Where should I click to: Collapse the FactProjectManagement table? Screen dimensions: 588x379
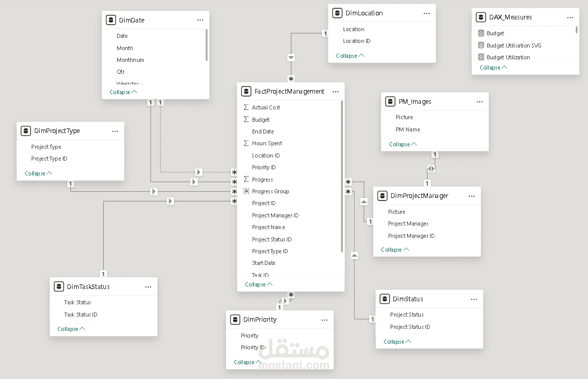click(x=259, y=284)
